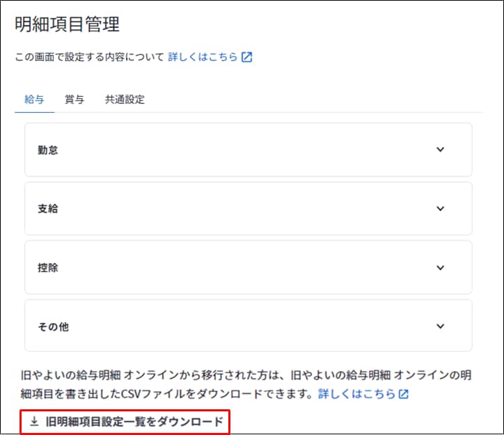Click the この画面で設定する内容について description text
This screenshot has width=504, height=435.
click(89, 57)
